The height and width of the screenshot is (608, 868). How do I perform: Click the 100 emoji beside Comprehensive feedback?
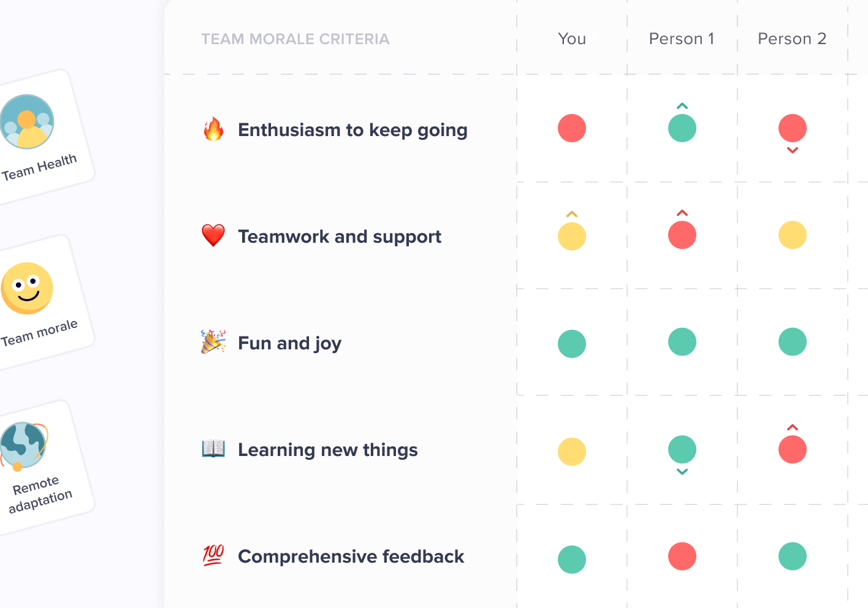(212, 555)
